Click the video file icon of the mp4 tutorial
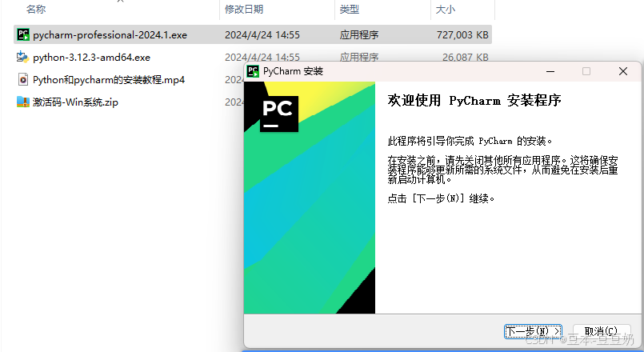This screenshot has width=644, height=352. point(23,79)
